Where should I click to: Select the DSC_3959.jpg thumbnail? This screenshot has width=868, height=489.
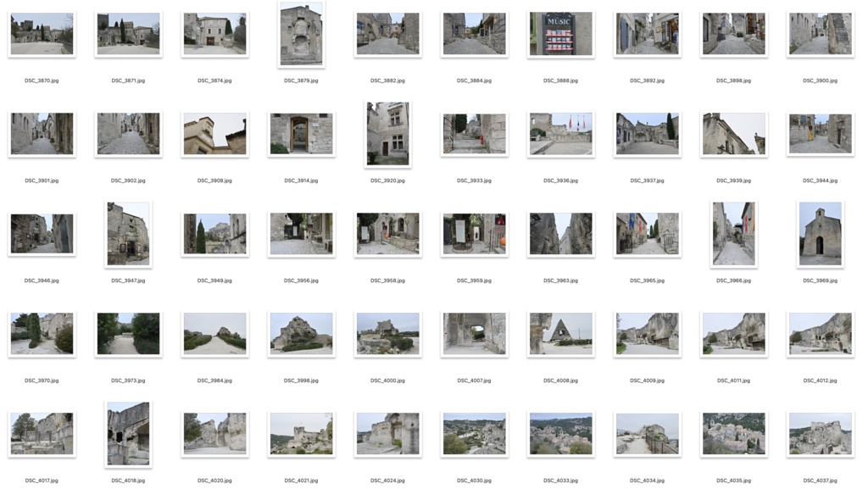point(475,233)
